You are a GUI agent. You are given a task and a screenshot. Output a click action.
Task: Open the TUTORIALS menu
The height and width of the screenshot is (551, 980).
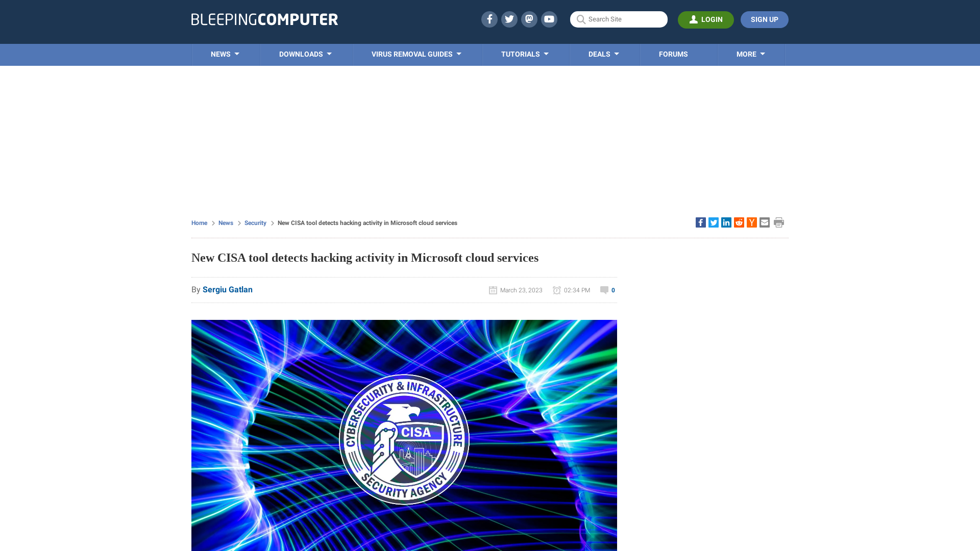pyautogui.click(x=525, y=55)
